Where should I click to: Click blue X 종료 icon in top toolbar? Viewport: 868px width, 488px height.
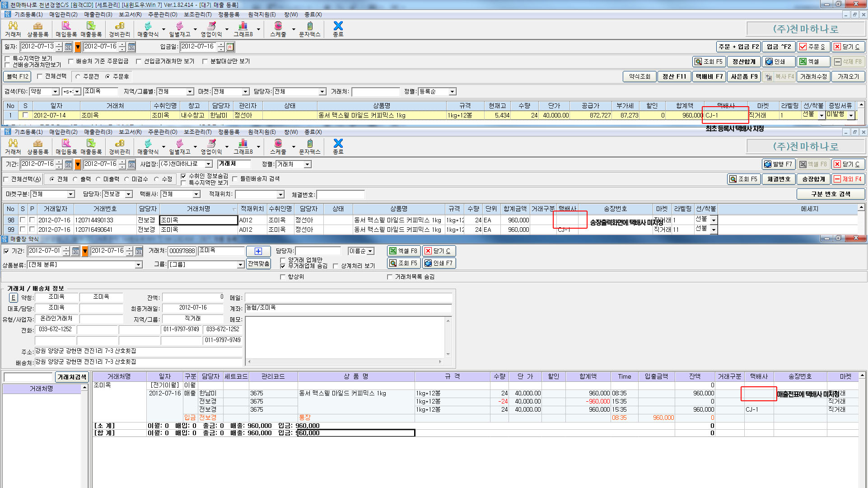338,29
